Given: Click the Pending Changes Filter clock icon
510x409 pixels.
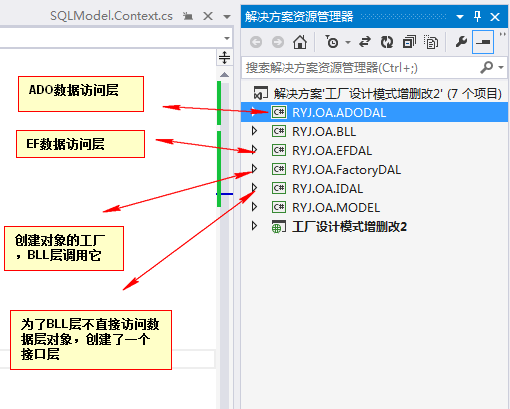Looking at the screenshot, I should click(331, 42).
